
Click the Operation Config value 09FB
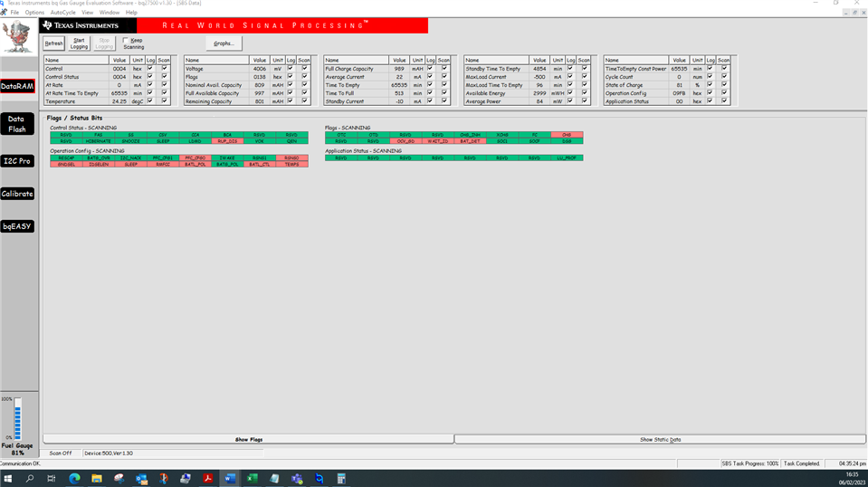point(679,93)
